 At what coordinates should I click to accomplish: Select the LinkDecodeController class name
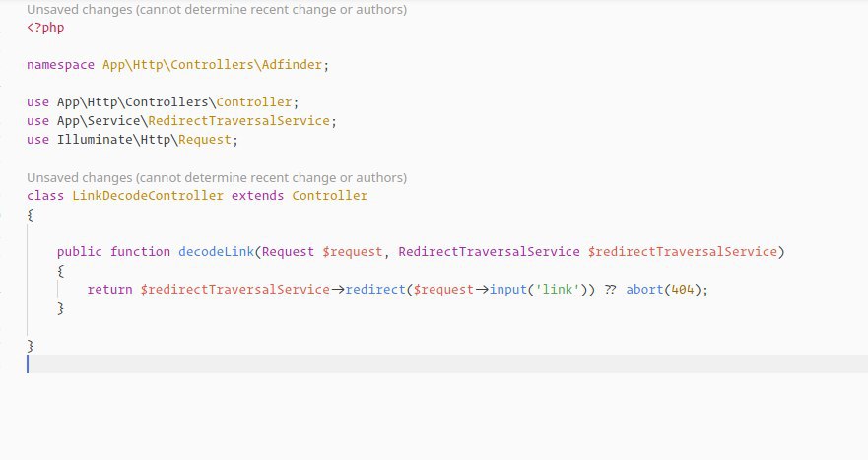148,196
